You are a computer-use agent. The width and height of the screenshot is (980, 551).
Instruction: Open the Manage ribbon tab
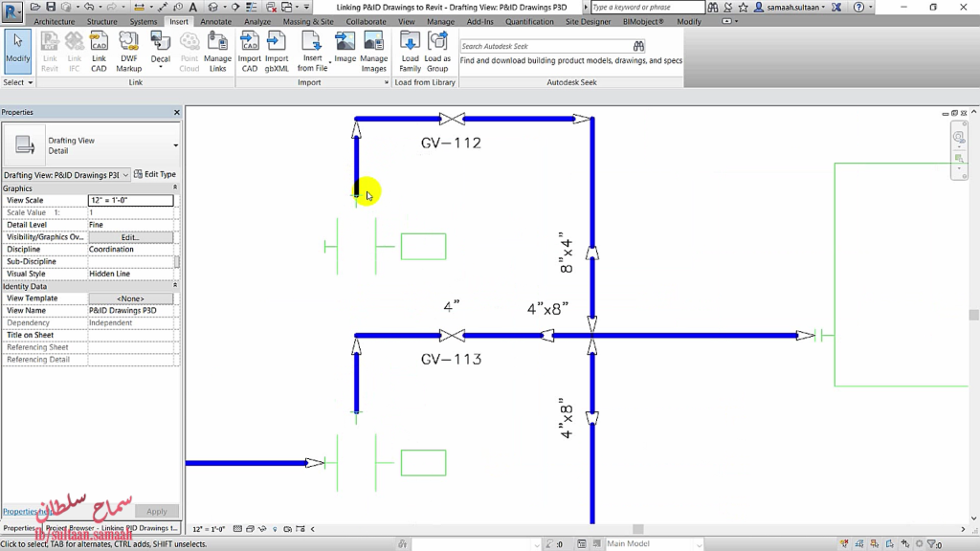(440, 21)
